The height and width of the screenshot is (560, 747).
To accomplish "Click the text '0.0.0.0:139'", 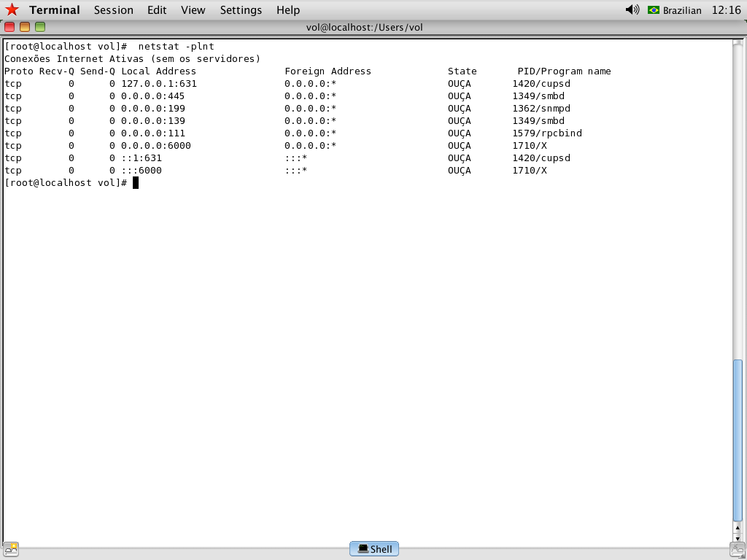I will 152,121.
